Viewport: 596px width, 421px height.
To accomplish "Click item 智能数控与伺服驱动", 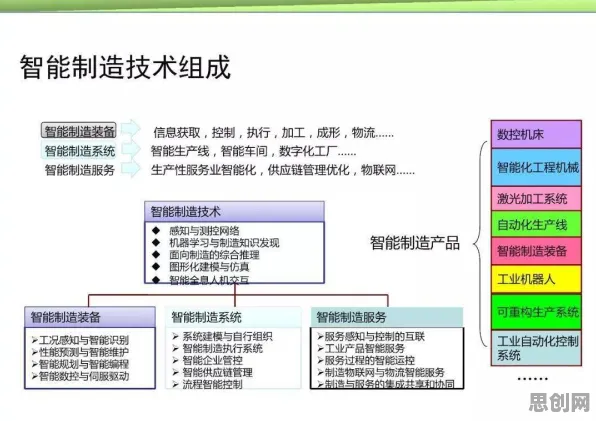I will pos(84,376).
